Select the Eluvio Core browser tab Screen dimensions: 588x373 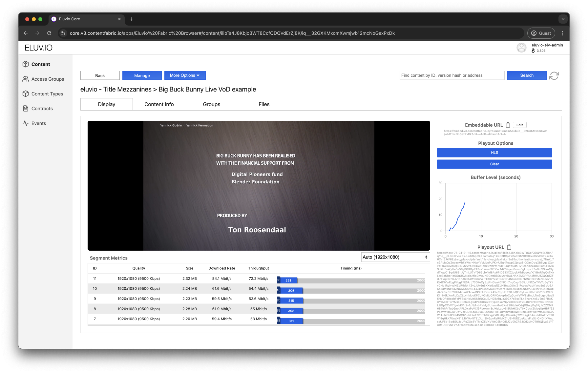[87, 19]
